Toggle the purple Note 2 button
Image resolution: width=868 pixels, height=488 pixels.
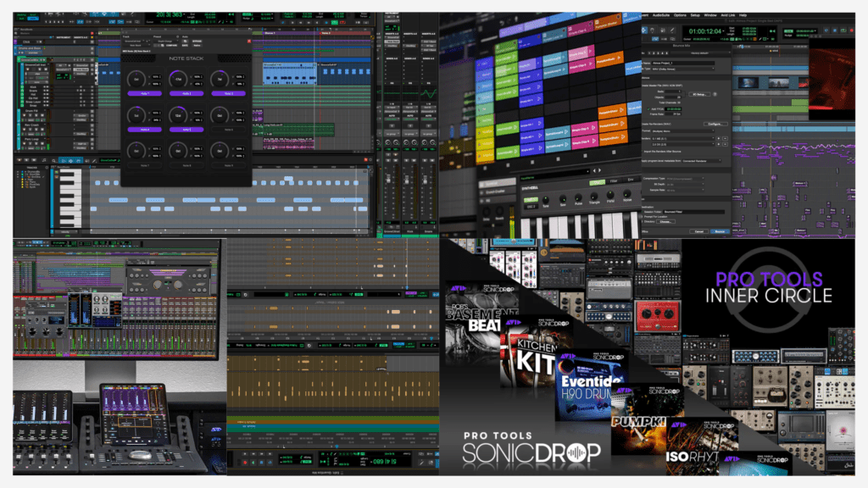(x=186, y=93)
